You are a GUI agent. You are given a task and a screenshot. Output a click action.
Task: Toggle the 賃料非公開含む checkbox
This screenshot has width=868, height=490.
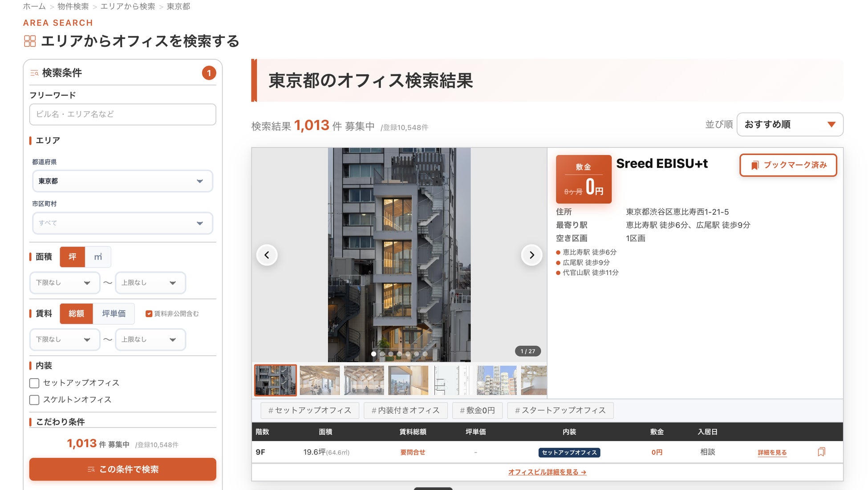point(149,314)
